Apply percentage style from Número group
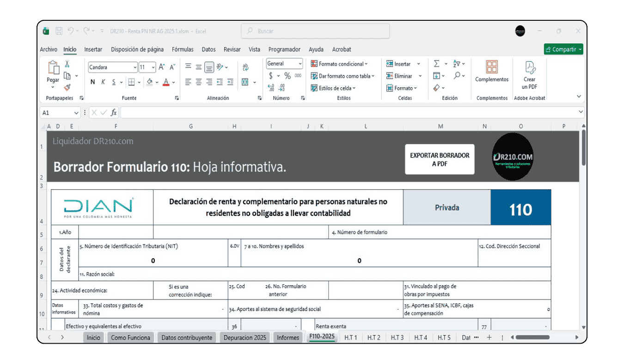The image size is (624, 364). pos(288,75)
